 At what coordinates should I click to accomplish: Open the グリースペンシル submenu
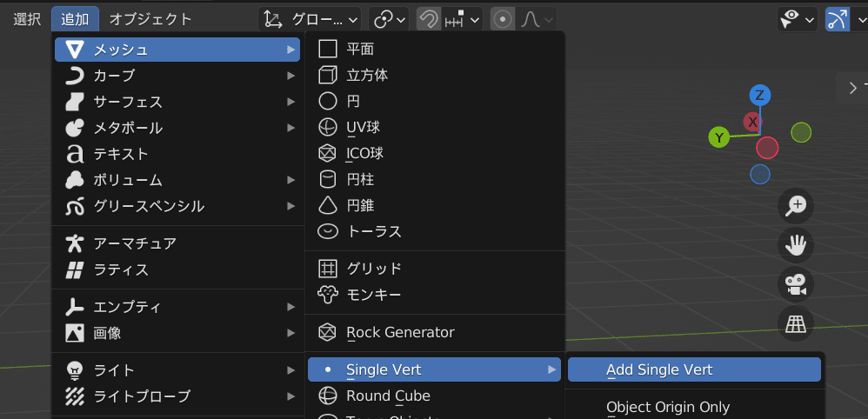[177, 206]
